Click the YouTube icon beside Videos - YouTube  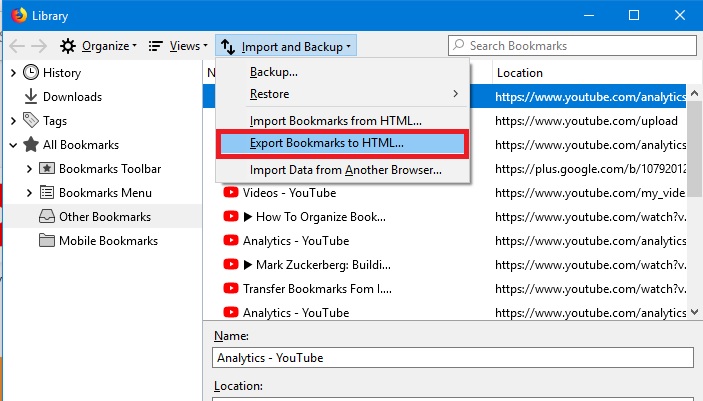231,193
